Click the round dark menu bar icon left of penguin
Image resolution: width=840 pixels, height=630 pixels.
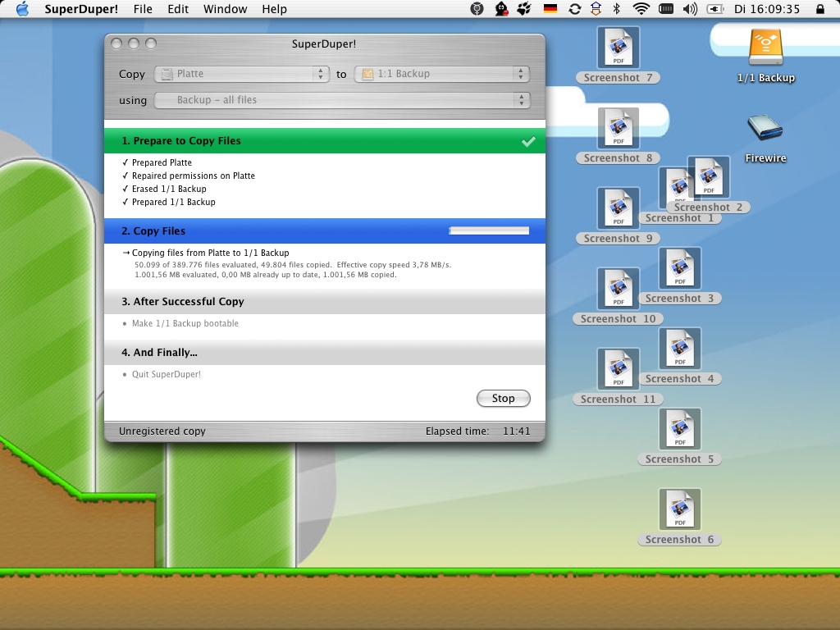(x=477, y=9)
